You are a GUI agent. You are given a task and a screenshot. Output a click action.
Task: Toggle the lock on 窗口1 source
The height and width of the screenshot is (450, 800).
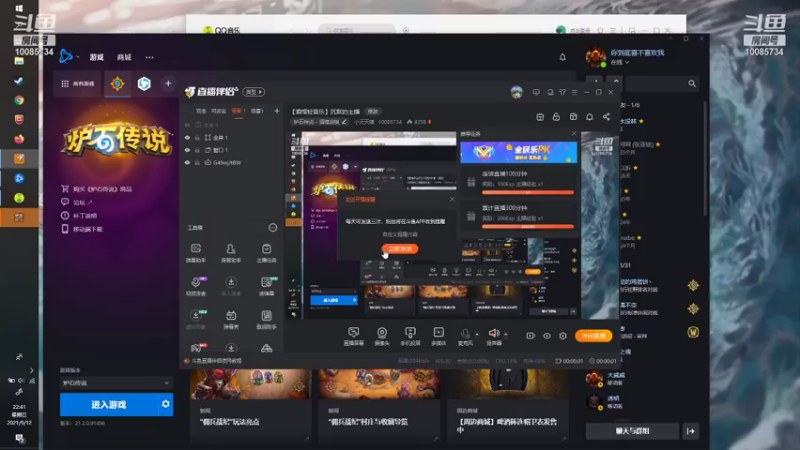point(197,150)
